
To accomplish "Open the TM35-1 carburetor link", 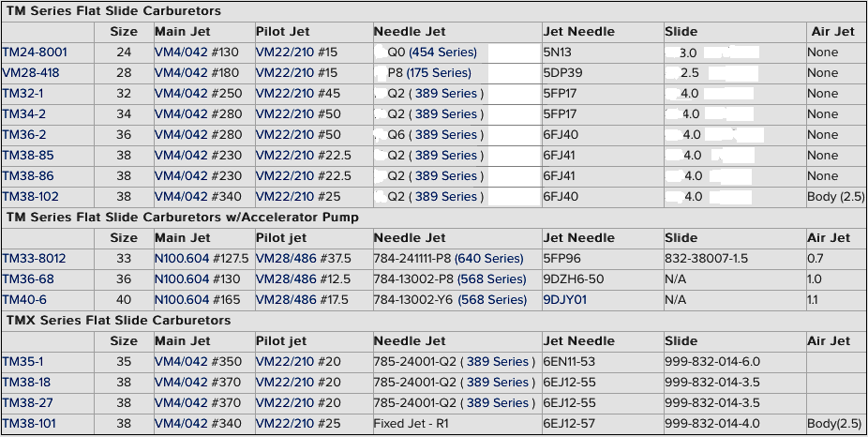I will click(22, 362).
